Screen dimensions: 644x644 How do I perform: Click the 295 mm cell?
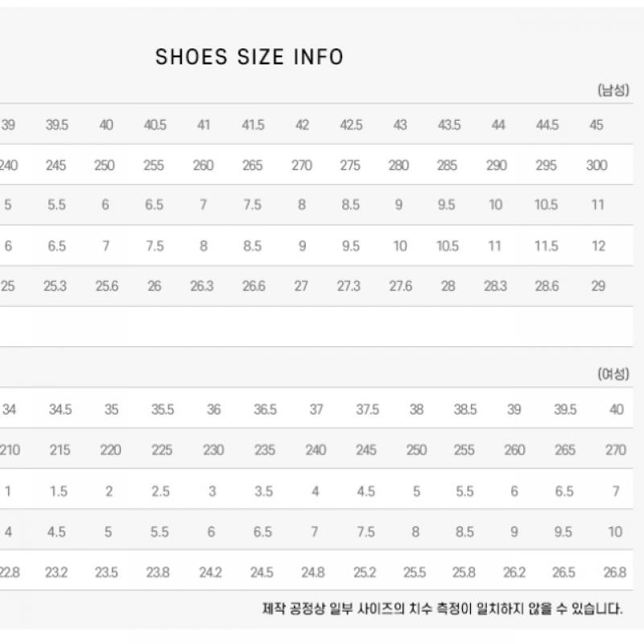tap(547, 166)
